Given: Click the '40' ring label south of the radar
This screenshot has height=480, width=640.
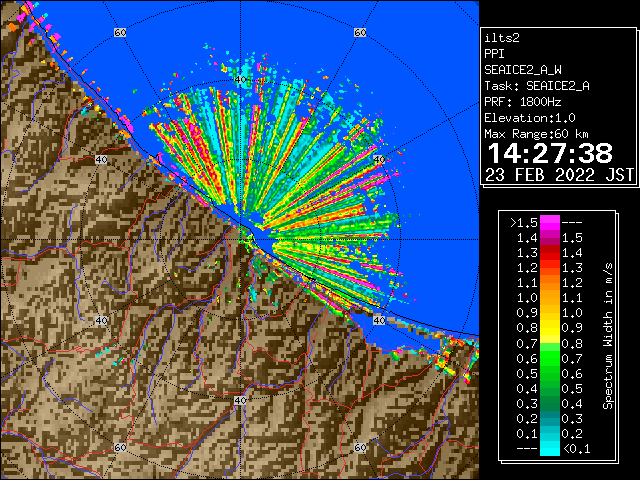Looking at the screenshot, I should coord(240,400).
